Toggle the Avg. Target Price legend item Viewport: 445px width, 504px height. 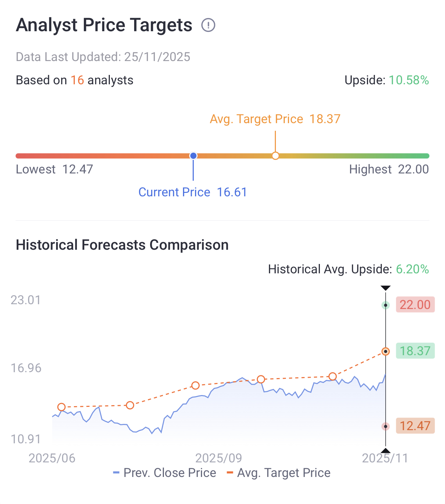coord(279,473)
